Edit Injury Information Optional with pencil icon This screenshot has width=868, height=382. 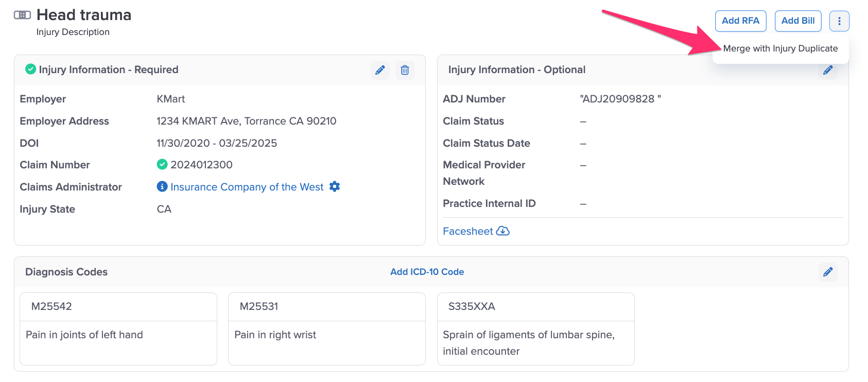828,71
